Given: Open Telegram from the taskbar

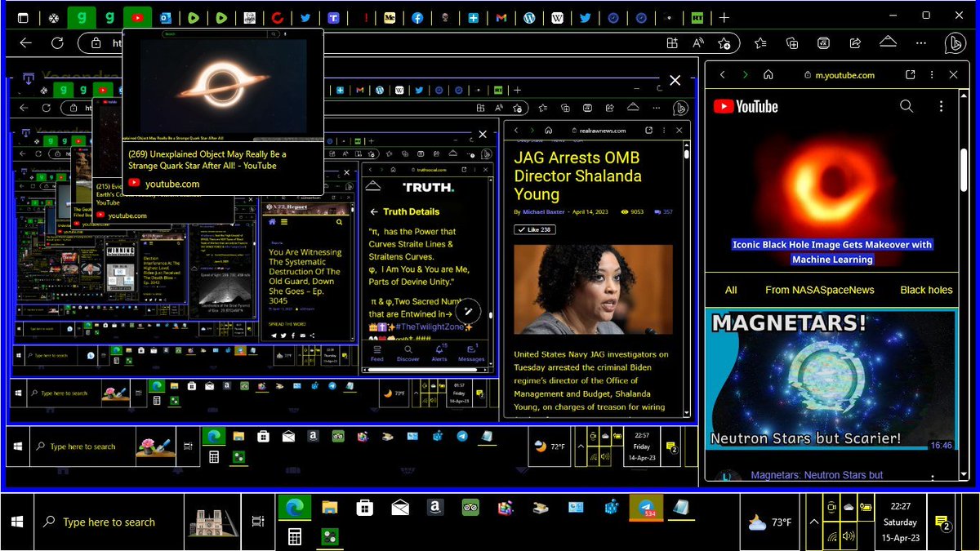Looking at the screenshot, I should [646, 508].
